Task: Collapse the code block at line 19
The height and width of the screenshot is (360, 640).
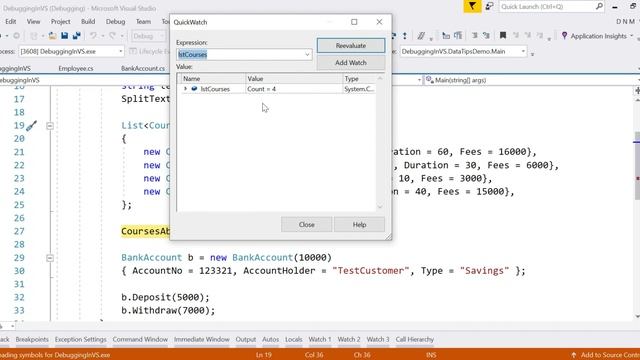Action: [x=50, y=126]
